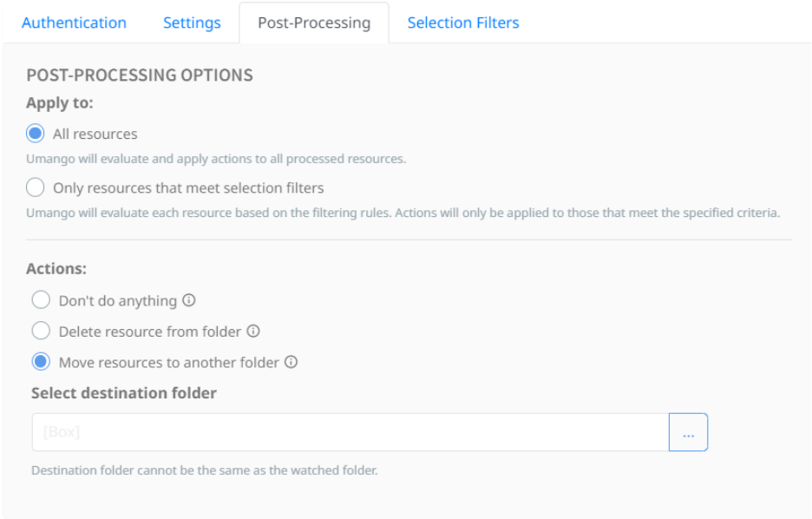Viewport: 812px width, 519px height.
Task: Select the Don't do anything radio
Action: [x=41, y=299]
